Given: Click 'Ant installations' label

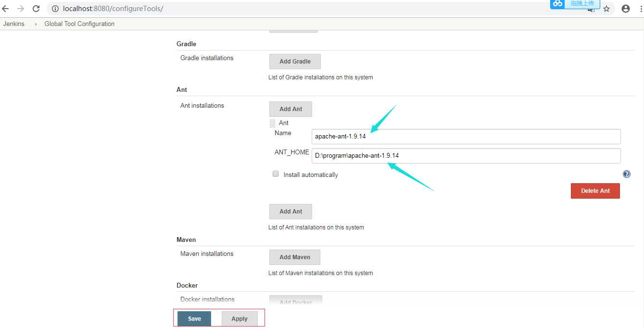Looking at the screenshot, I should [202, 106].
